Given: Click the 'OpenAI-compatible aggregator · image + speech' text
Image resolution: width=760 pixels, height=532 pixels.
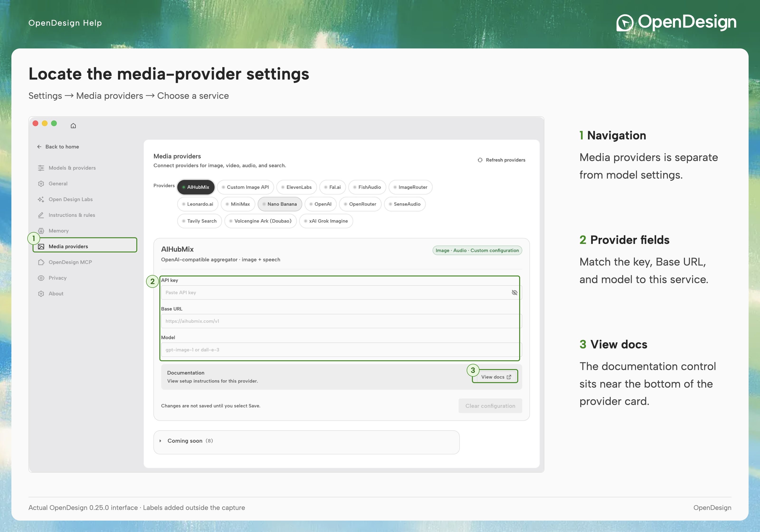Looking at the screenshot, I should coord(220,260).
